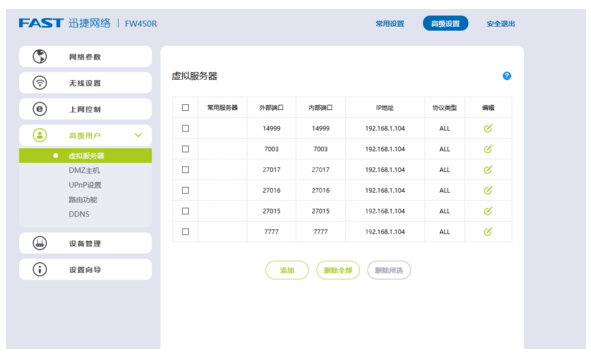Click the 内部端口 column header
Screen dimensions: 591x364
tap(320, 108)
